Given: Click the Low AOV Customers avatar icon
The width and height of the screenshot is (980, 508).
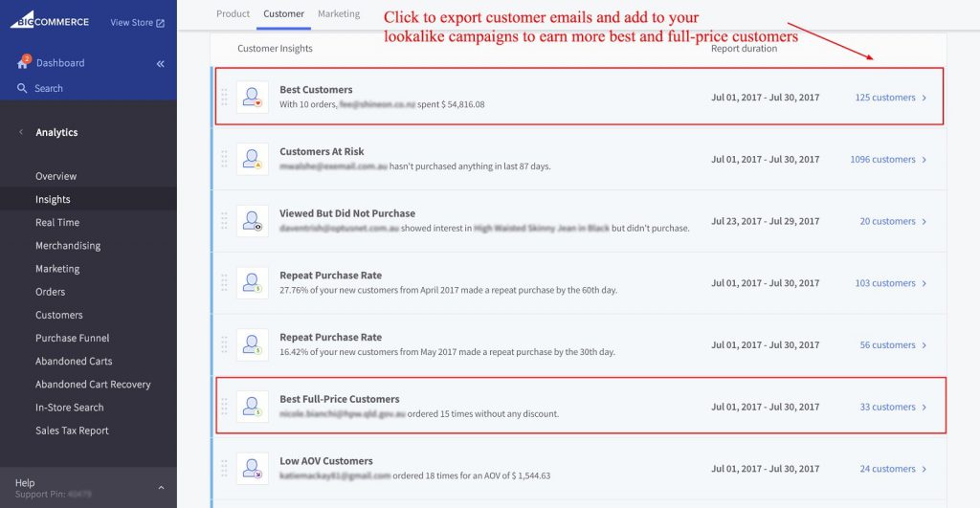Looking at the screenshot, I should (253, 469).
